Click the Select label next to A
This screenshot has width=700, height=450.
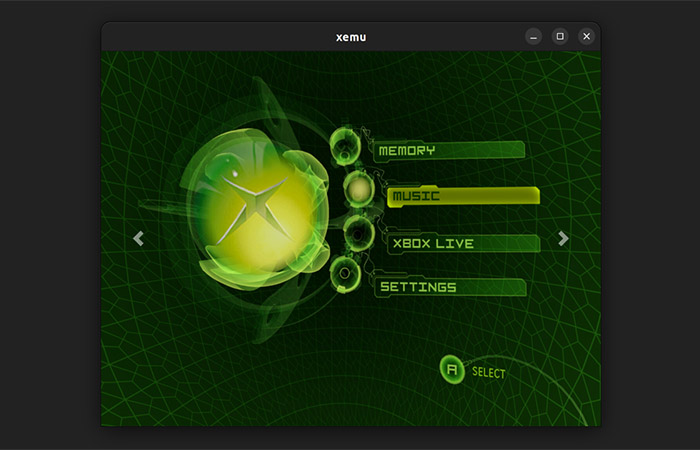[489, 373]
